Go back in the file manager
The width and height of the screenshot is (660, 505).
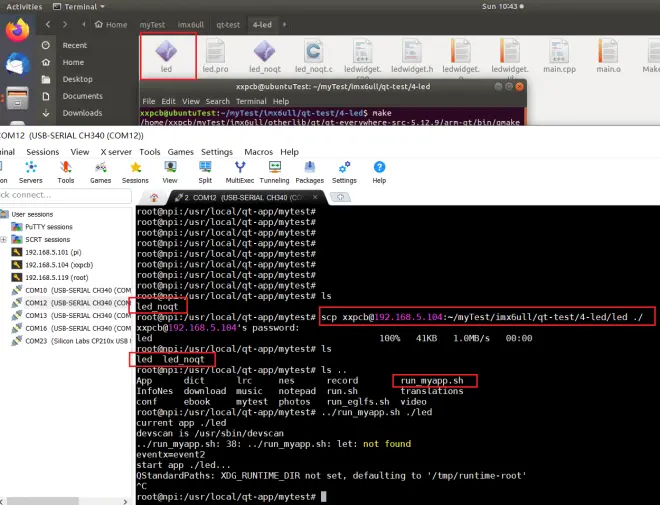click(x=48, y=24)
